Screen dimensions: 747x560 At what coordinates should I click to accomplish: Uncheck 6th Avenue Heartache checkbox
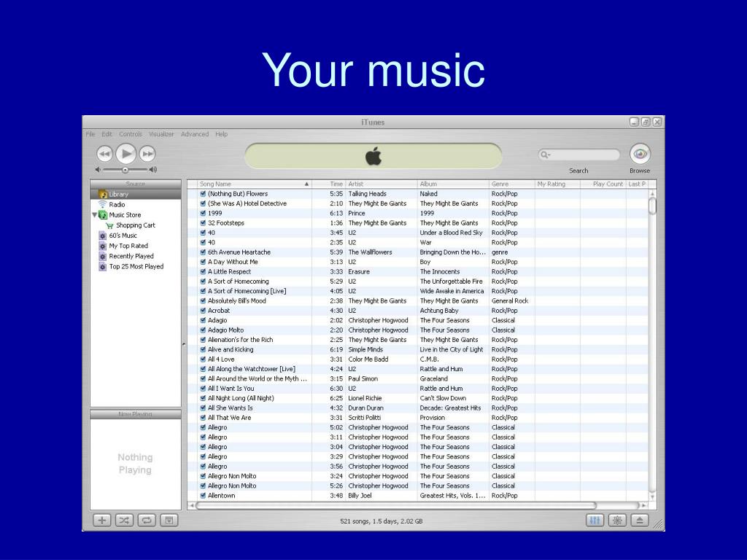(203, 252)
